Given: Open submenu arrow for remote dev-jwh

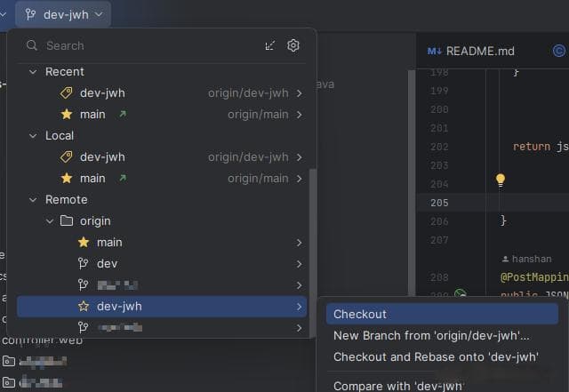Looking at the screenshot, I should 299,307.
